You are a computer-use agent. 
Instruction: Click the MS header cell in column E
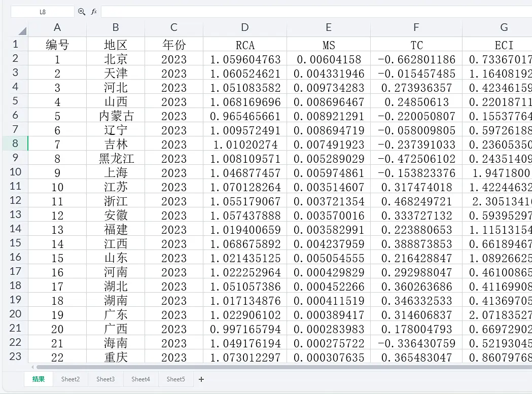pyautogui.click(x=329, y=44)
